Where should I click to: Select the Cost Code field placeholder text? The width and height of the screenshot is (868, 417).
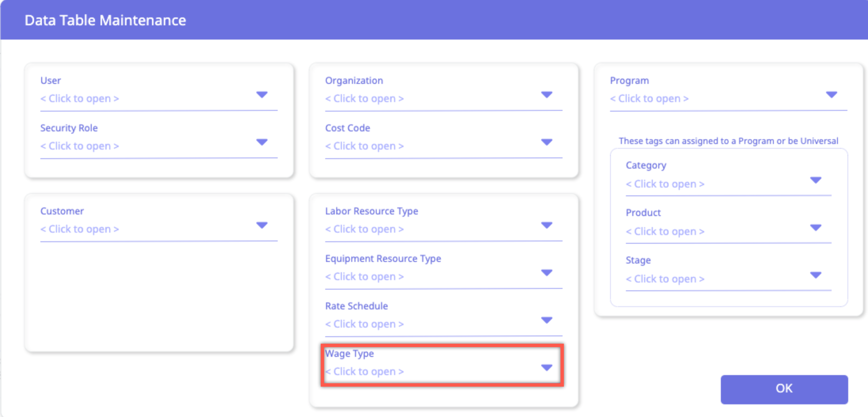coord(364,146)
